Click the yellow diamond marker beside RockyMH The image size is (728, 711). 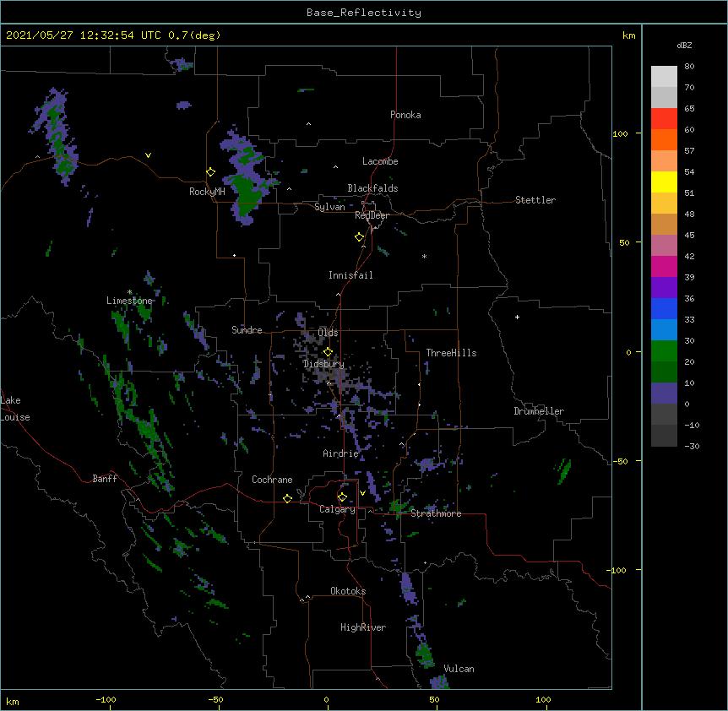210,172
